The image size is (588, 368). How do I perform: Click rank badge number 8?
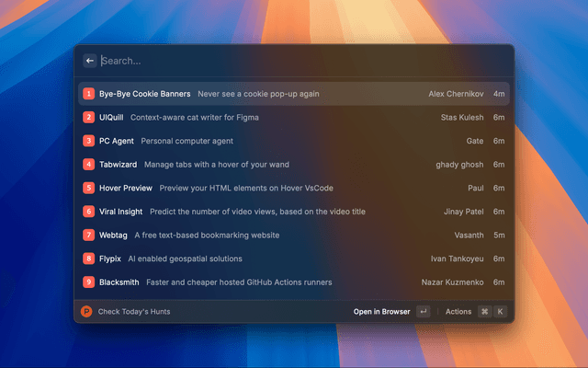[88, 259]
